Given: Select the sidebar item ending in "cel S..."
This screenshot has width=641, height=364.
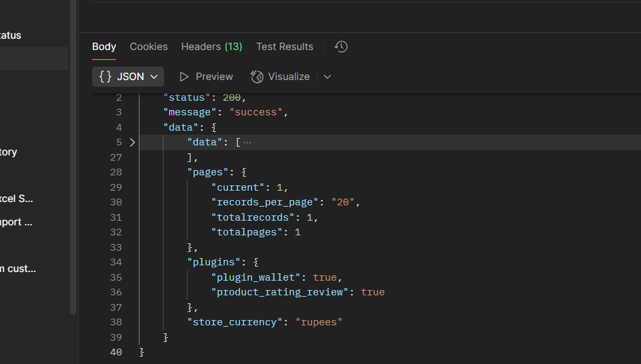Looking at the screenshot, I should coord(17,199).
